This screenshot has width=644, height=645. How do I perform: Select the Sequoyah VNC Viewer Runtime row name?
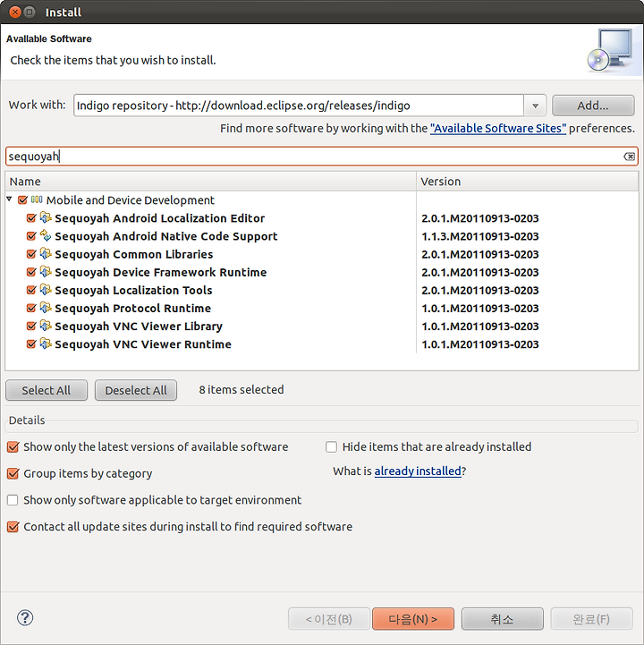(x=143, y=344)
